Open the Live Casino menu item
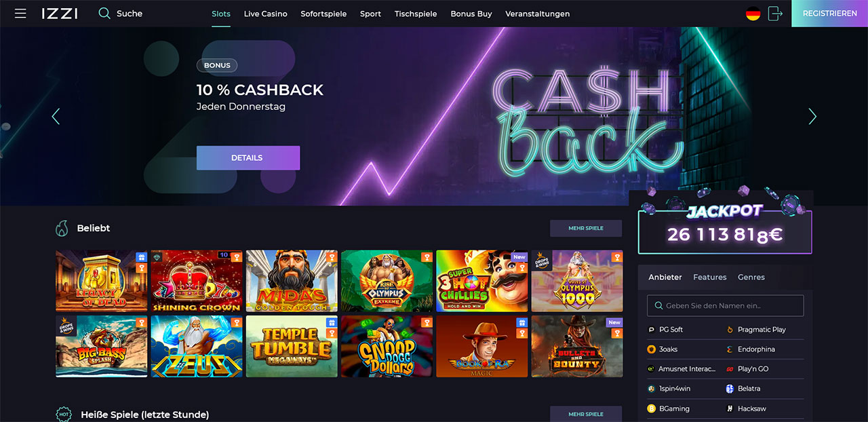Viewport: 868px width, 422px height. (x=266, y=14)
